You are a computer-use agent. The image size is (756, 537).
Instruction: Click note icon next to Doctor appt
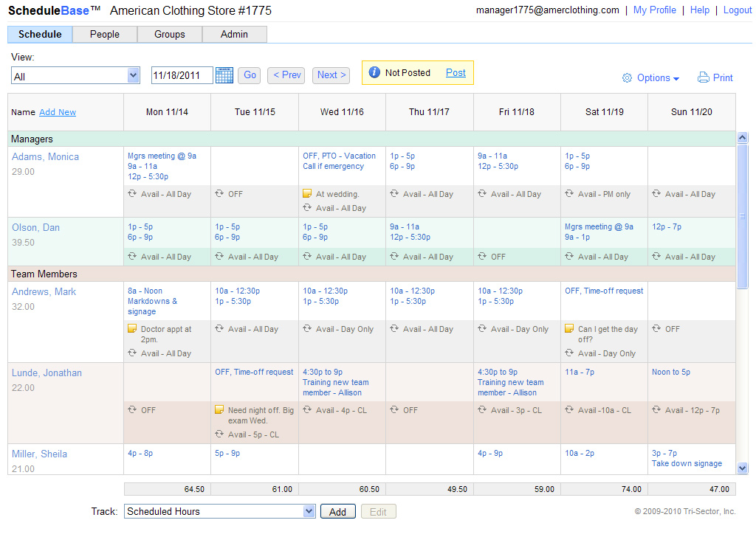point(132,328)
